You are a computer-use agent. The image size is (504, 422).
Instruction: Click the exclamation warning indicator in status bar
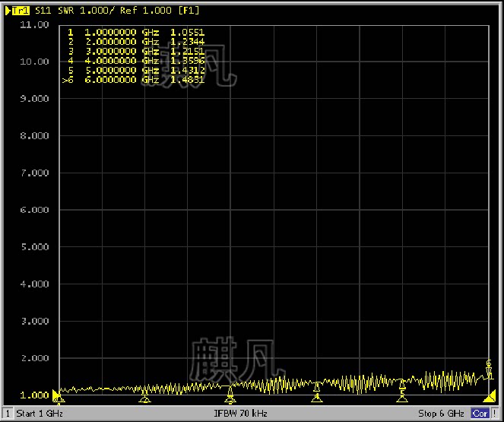[x=494, y=414]
